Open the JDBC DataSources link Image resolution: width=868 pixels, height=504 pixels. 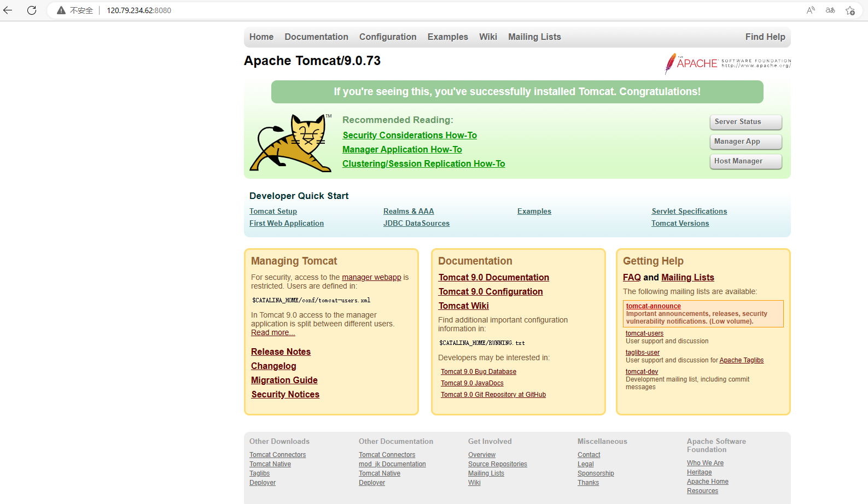pos(416,223)
